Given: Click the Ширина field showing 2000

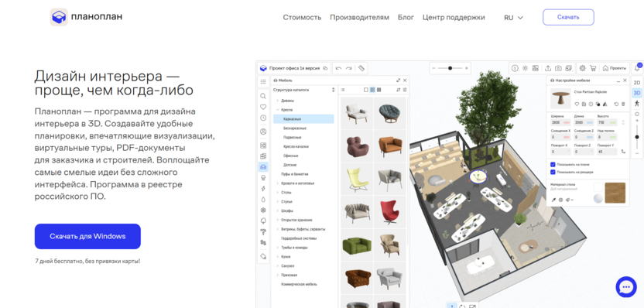Looking at the screenshot, I should pos(560,122).
